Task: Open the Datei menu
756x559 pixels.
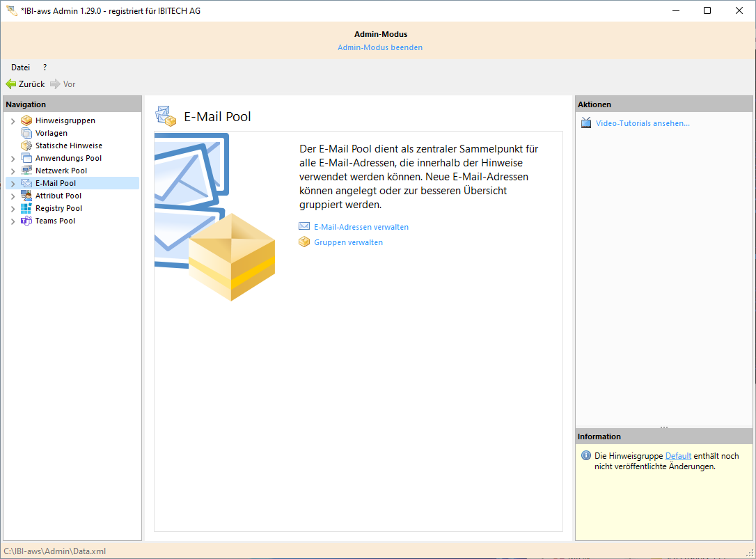Action: coord(20,68)
